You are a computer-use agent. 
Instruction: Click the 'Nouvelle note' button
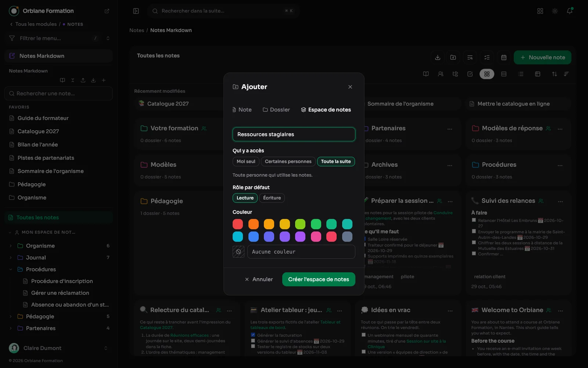coord(542,57)
